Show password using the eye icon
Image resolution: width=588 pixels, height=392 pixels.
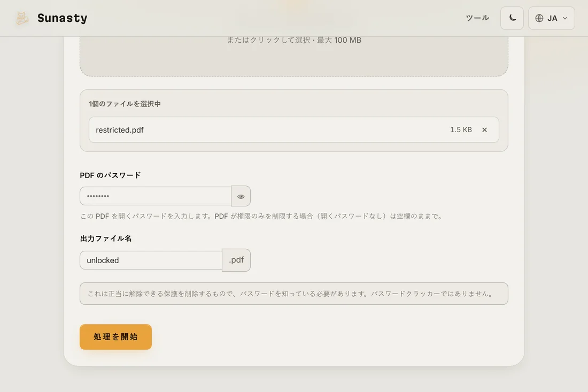pyautogui.click(x=241, y=196)
